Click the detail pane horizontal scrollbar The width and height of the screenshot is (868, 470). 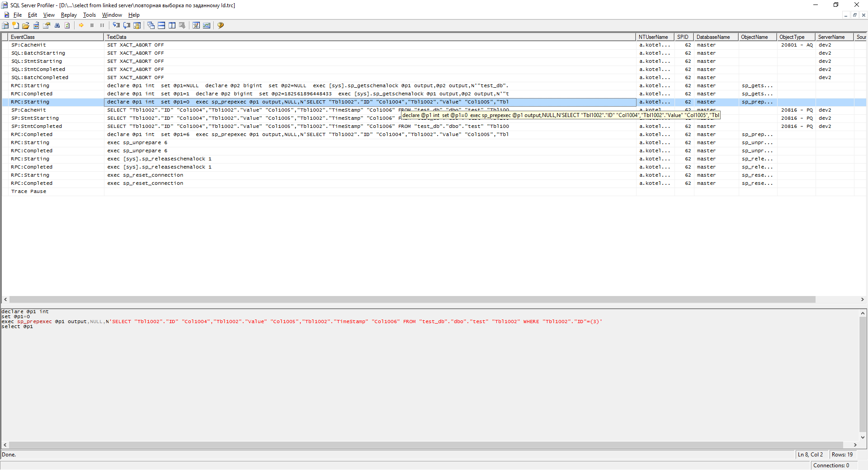click(426, 445)
